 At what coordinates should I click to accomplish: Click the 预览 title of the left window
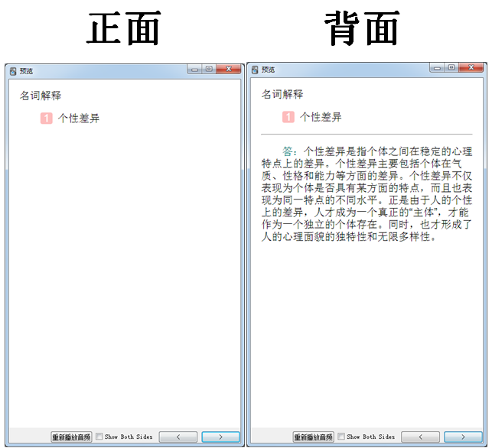[26, 71]
